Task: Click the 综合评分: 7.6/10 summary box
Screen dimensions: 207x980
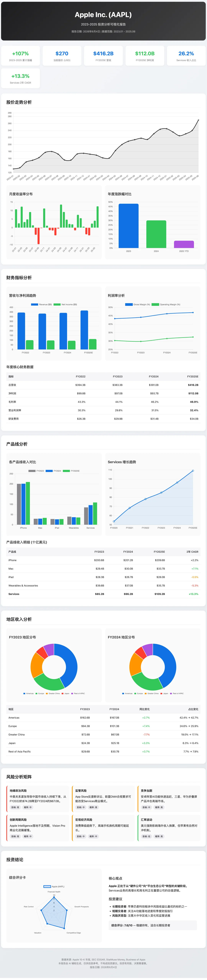Action: pyautogui.click(x=153, y=925)
